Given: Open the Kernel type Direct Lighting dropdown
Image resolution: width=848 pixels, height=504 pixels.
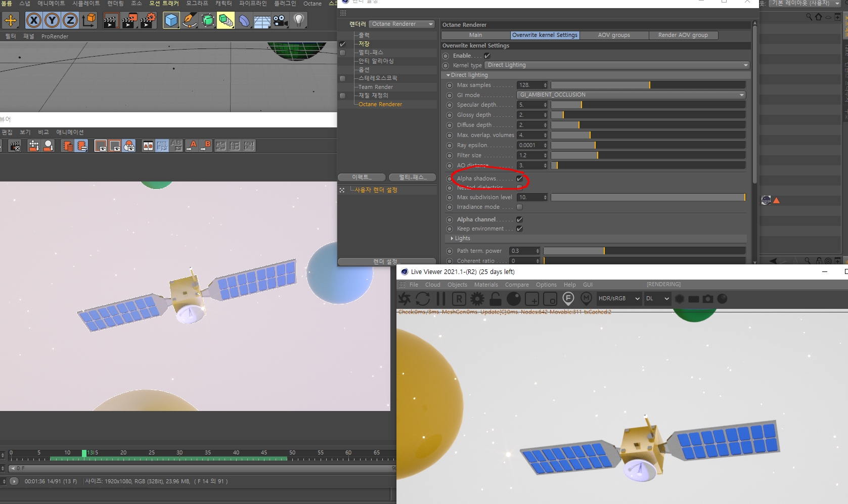Looking at the screenshot, I should (x=616, y=65).
